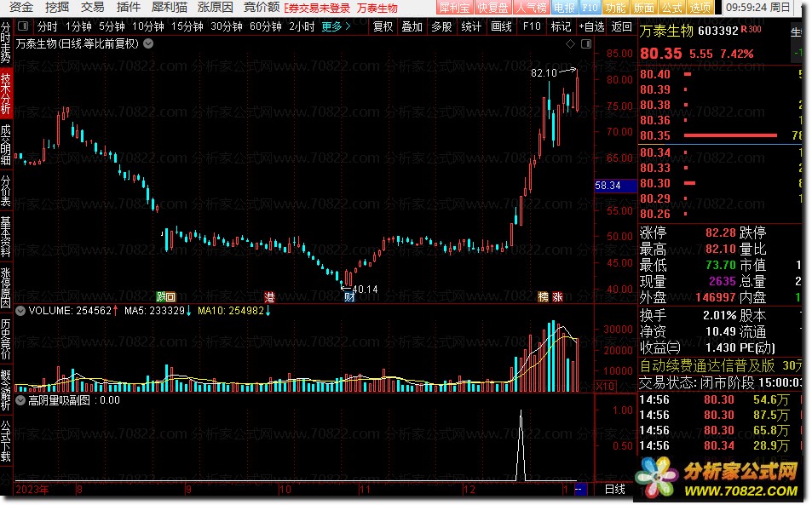
Task: Open 公式下载 sidebar tab
Action: pyautogui.click(x=6, y=440)
